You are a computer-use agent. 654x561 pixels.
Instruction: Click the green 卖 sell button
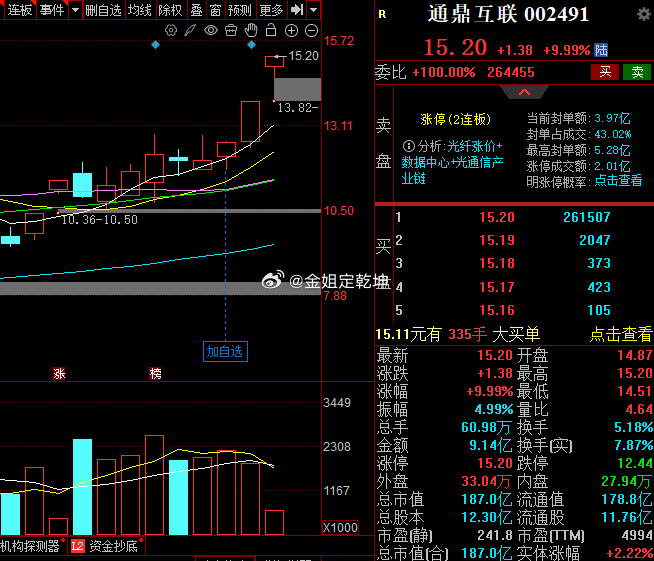pyautogui.click(x=637, y=72)
